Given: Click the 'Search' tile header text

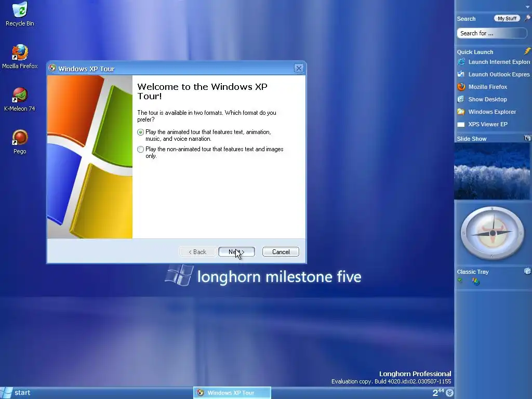Looking at the screenshot, I should click(466, 19).
